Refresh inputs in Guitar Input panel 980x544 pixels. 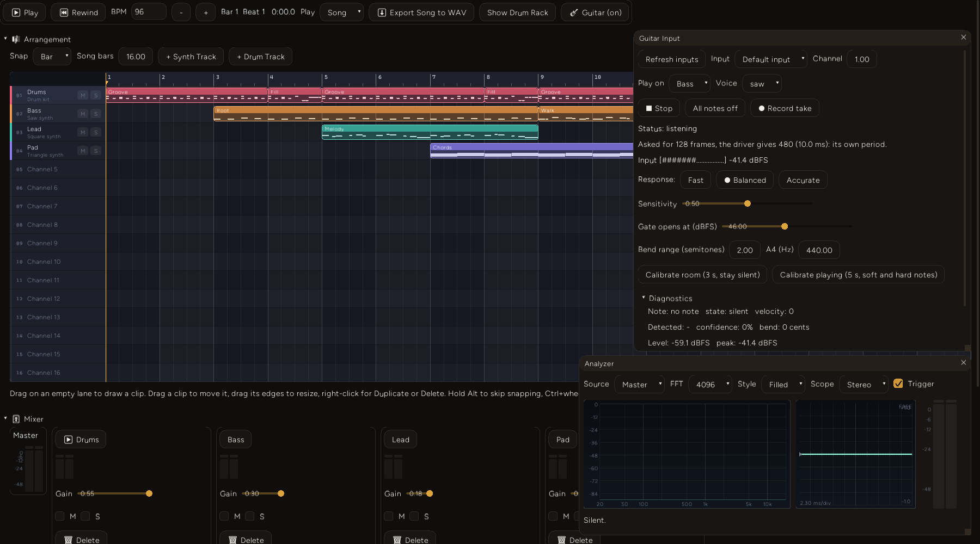pyautogui.click(x=671, y=59)
